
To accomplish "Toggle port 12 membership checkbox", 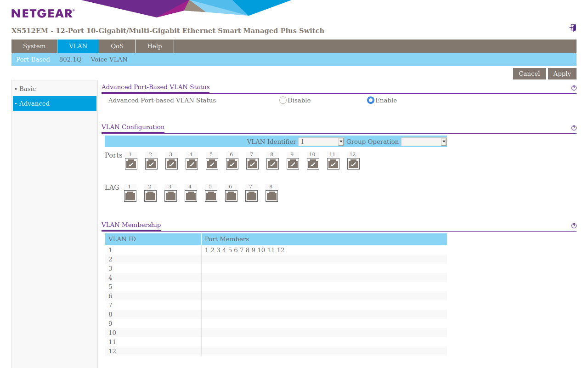I will pyautogui.click(x=353, y=164).
